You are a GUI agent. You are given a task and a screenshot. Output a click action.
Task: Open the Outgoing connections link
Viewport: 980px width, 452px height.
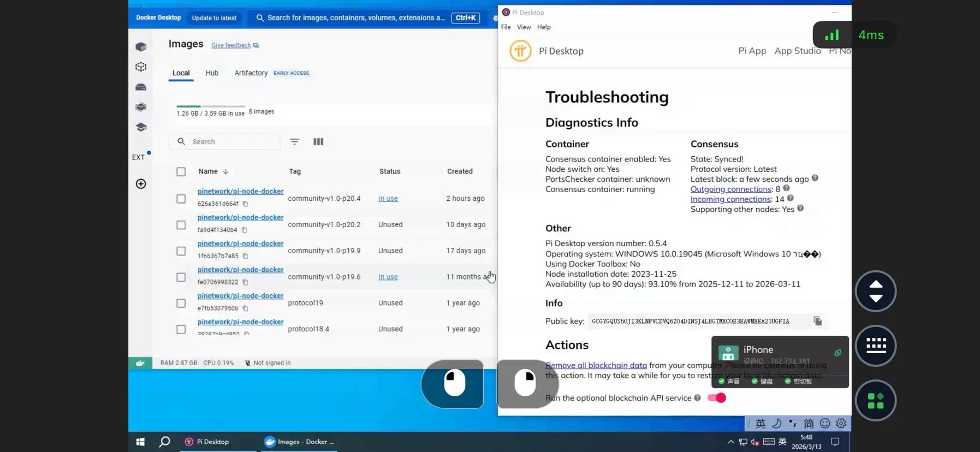(x=731, y=189)
